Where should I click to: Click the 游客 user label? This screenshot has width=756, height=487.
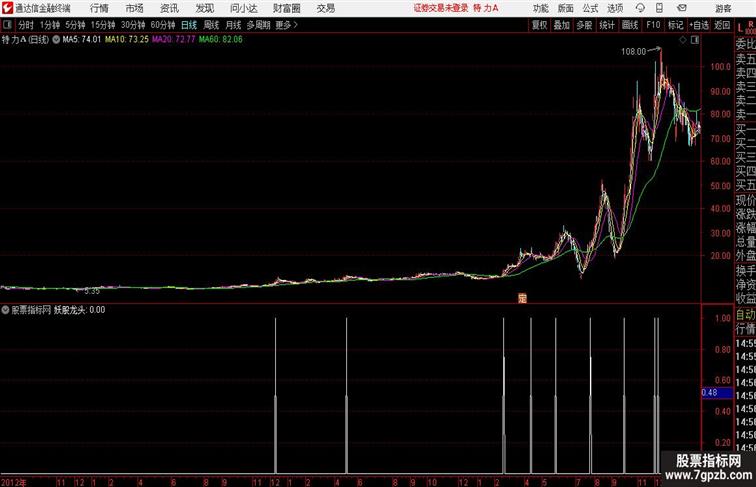[x=723, y=8]
